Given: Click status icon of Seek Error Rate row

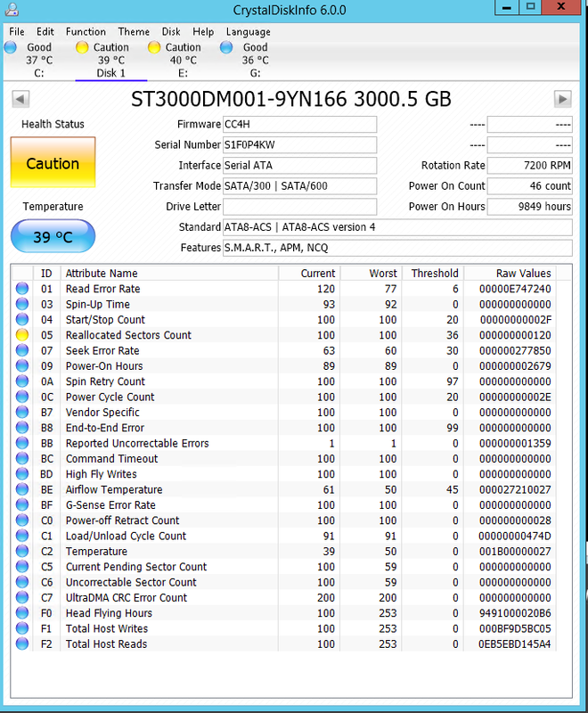Looking at the screenshot, I should [21, 350].
